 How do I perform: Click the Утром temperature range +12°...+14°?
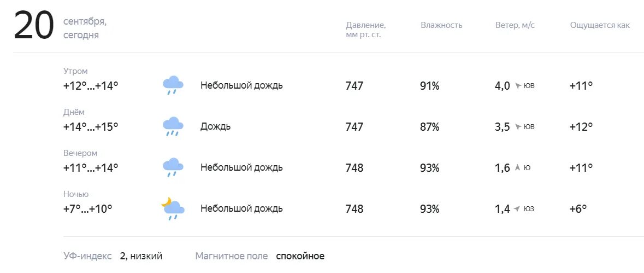[91, 86]
